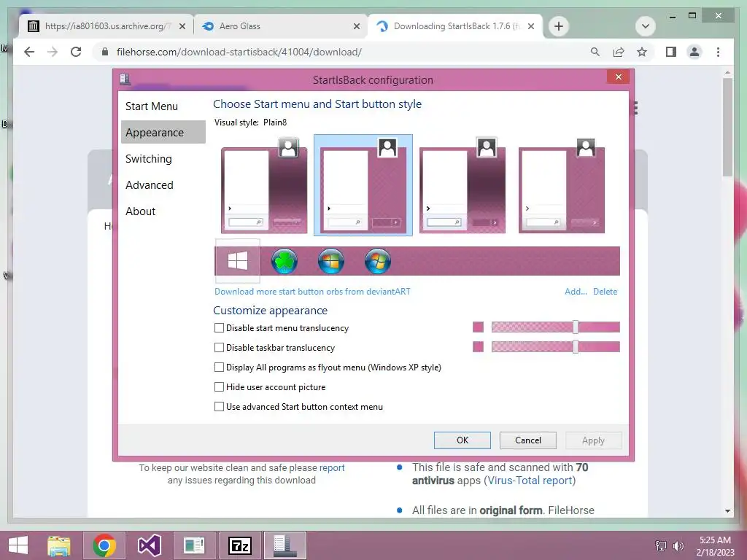The image size is (747, 560).
Task: Switch to the archive.org browser tab
Action: [107, 26]
